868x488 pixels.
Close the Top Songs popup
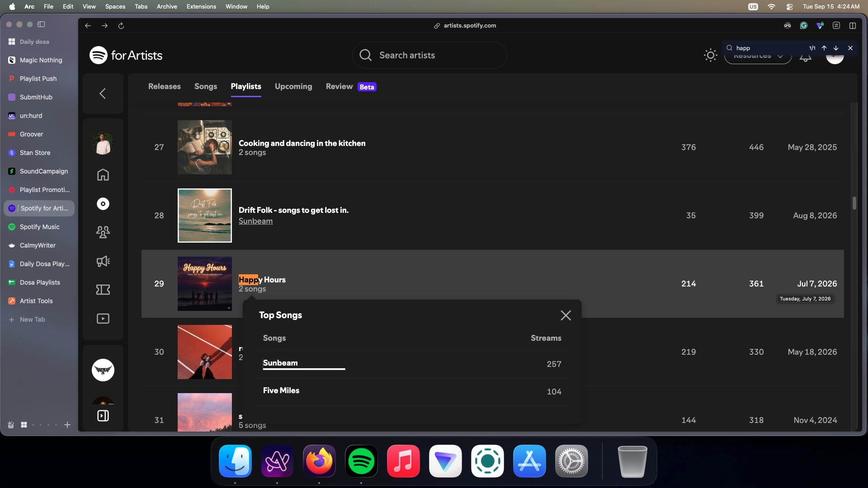point(566,315)
